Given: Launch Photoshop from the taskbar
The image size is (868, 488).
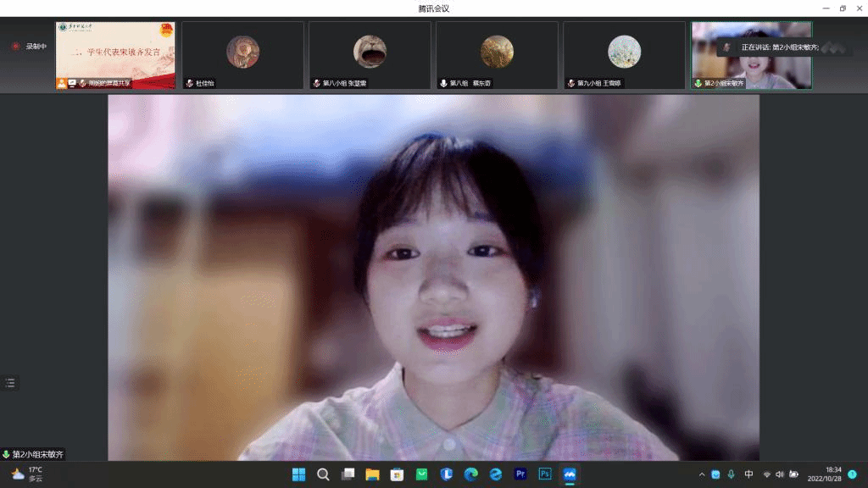Looking at the screenshot, I should coord(545,474).
